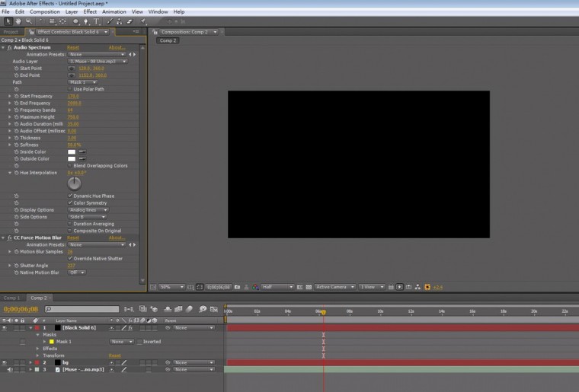Open the Half resolution dropdown

pos(277,287)
